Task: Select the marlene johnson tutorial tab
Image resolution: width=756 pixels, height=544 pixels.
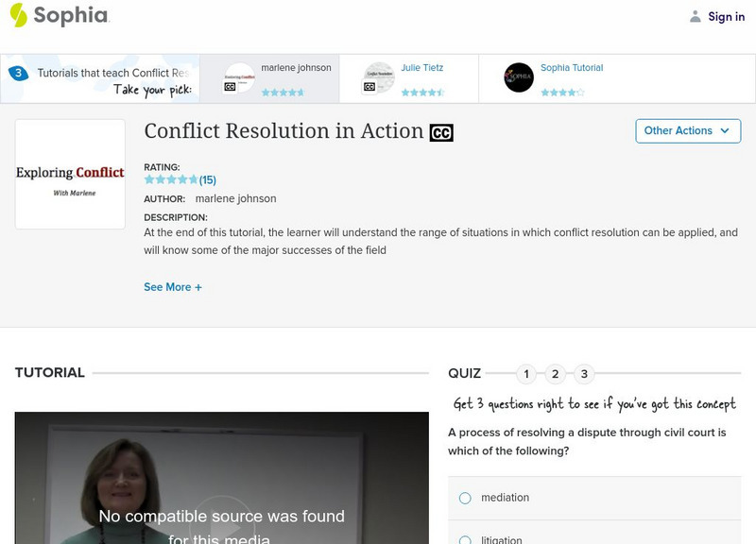Action: (x=269, y=78)
